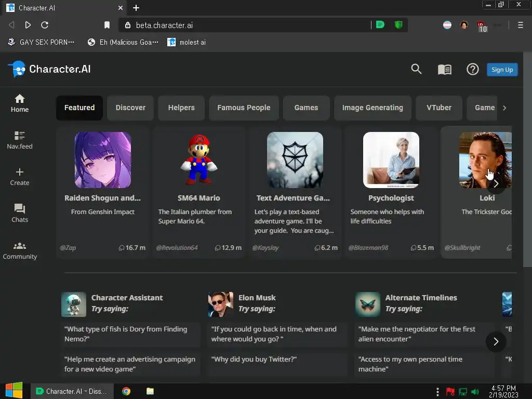The width and height of the screenshot is (532, 399).
Task: Open creator link @Revolution64
Action: point(177,248)
